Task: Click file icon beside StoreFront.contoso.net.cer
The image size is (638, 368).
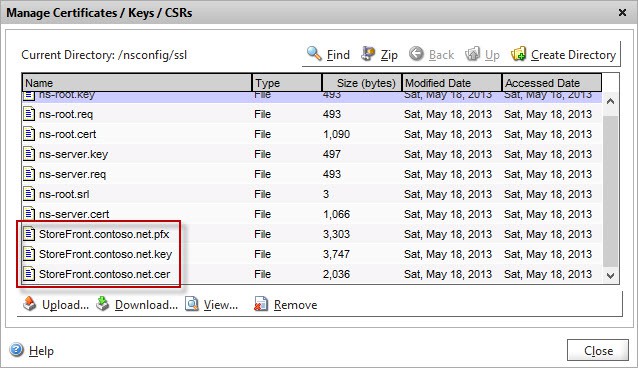Action: click(x=28, y=273)
